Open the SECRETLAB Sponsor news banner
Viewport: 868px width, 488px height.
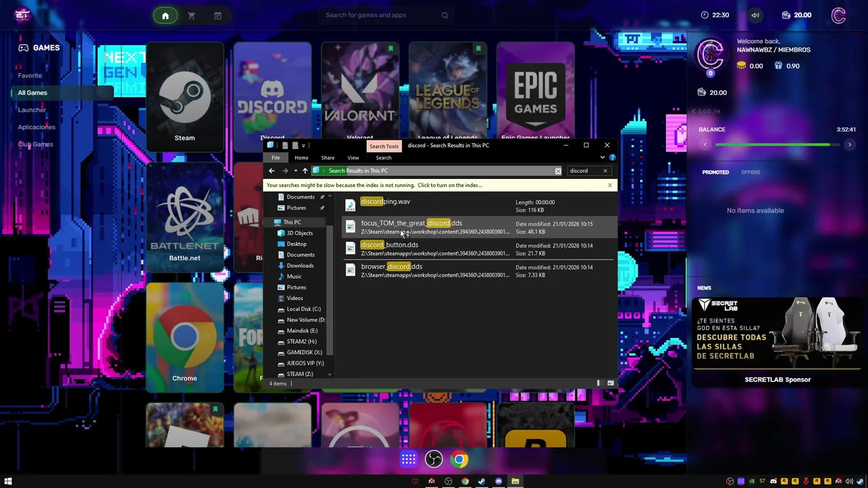coord(778,342)
